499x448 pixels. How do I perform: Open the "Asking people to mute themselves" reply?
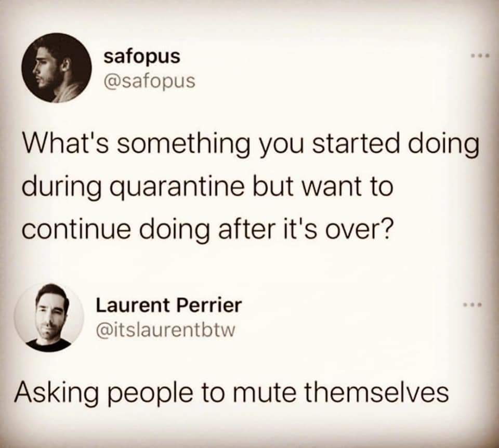[x=231, y=393]
